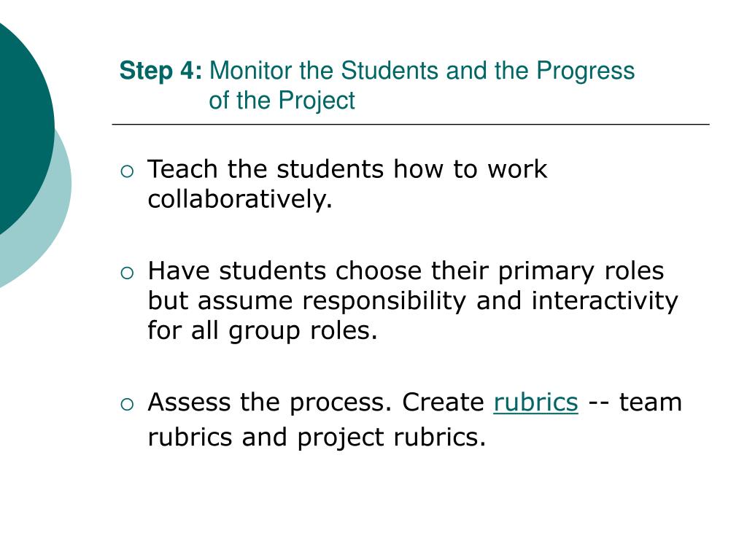Click the horizontal divider under the title
747x560 pixels.
[411, 124]
